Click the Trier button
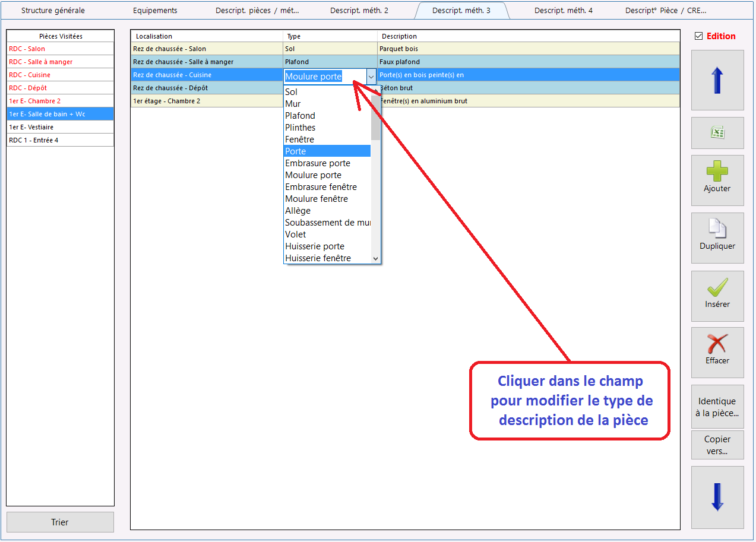Viewport: 756px width, 542px height. click(x=60, y=522)
